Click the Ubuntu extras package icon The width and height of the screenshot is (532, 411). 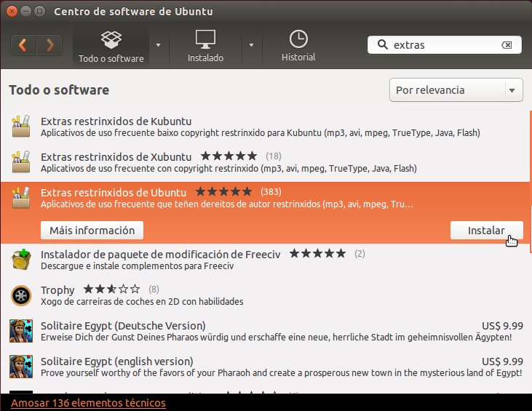pos(21,197)
